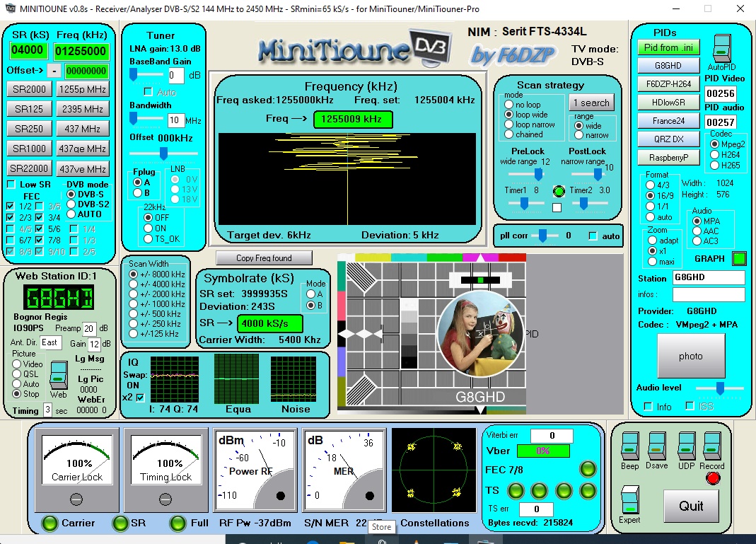This screenshot has width=756, height=544.
Task: Click the minus offset button
Action: 54,71
